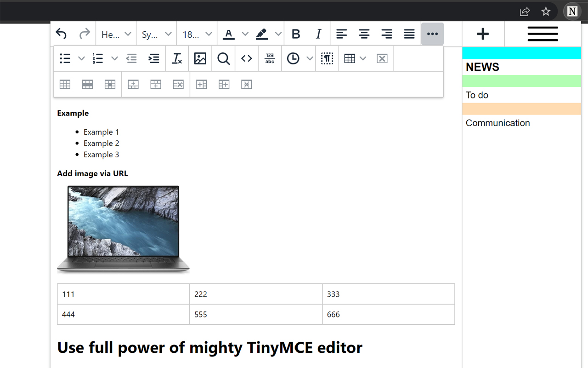The width and height of the screenshot is (588, 368).
Task: Click the table cell containing 555
Action: coord(256,315)
